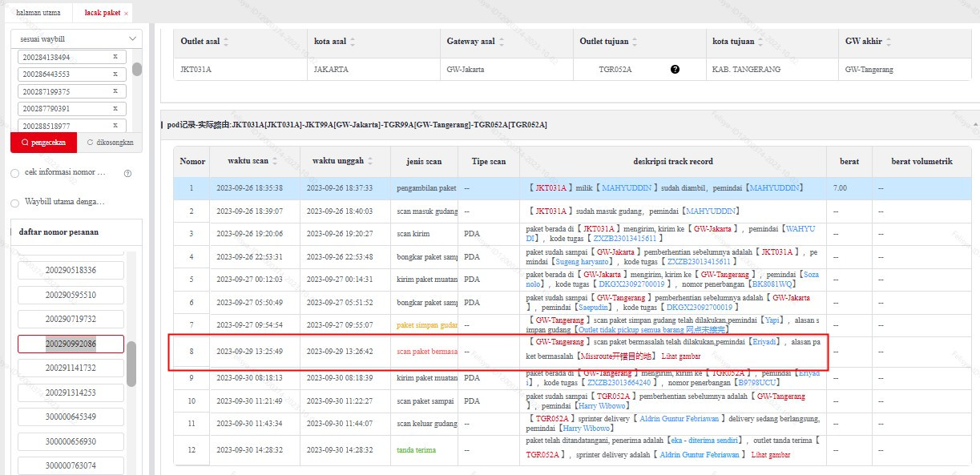
Task: Select order number 200291141732
Action: pyautogui.click(x=71, y=368)
